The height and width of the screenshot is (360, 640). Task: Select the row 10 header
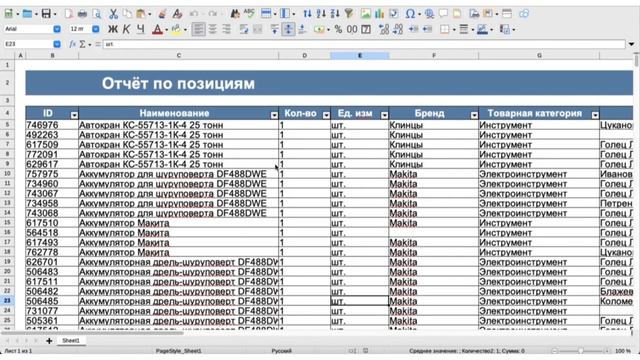point(7,174)
